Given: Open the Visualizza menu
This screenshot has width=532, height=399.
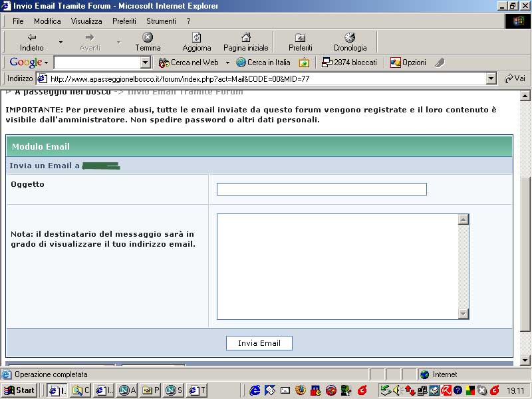Looking at the screenshot, I should pos(86,21).
